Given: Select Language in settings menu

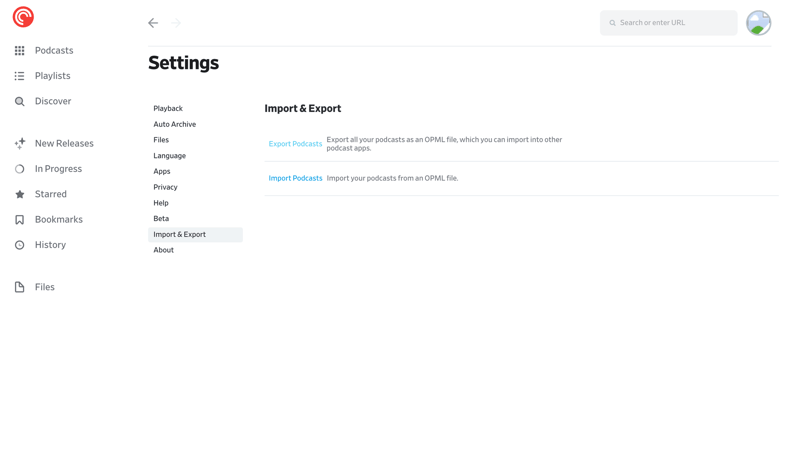Looking at the screenshot, I should 169,156.
